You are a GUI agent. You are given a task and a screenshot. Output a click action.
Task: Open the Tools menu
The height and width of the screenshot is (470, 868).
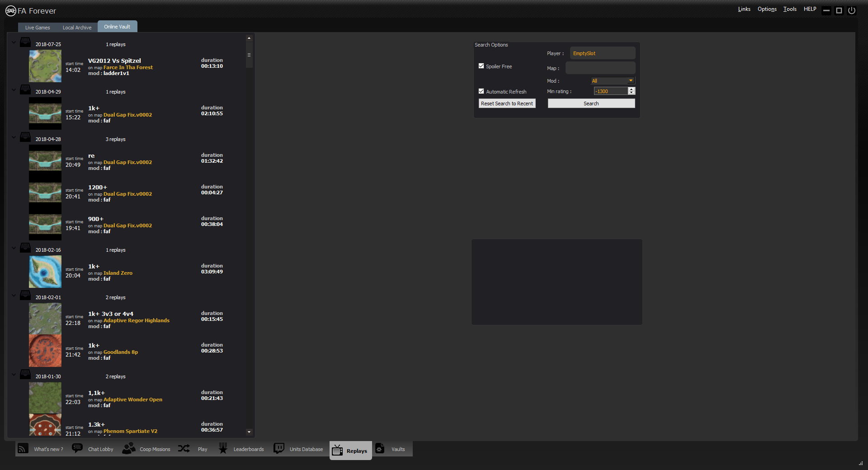tap(789, 9)
